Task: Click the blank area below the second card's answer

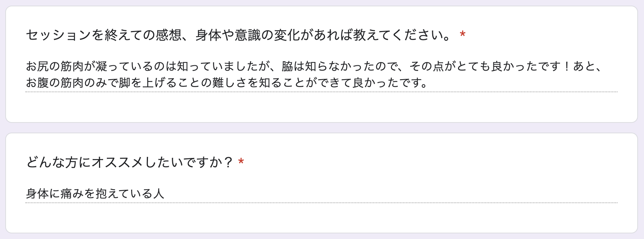Action: pos(321,218)
